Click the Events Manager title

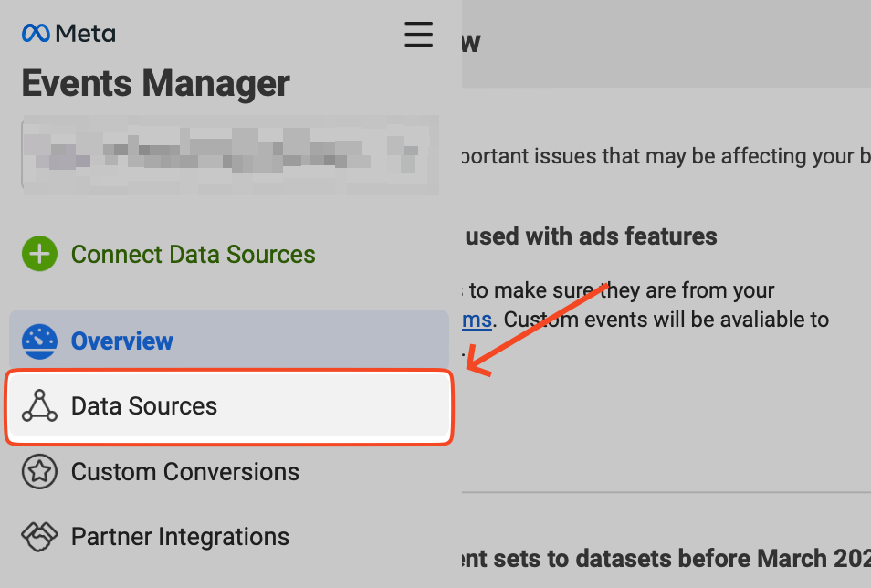(155, 83)
